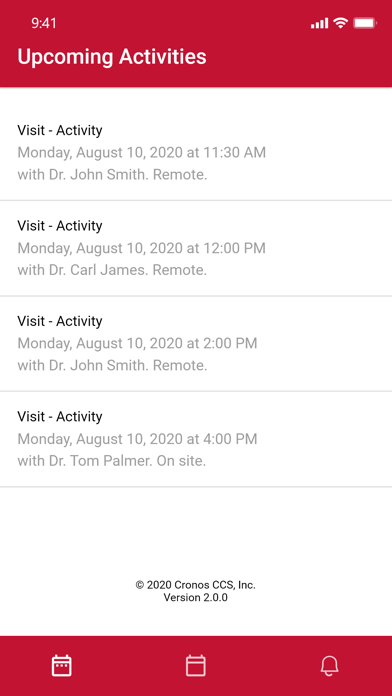Tap the Wi-Fi status icon
This screenshot has width=392, height=696.
point(341,23)
